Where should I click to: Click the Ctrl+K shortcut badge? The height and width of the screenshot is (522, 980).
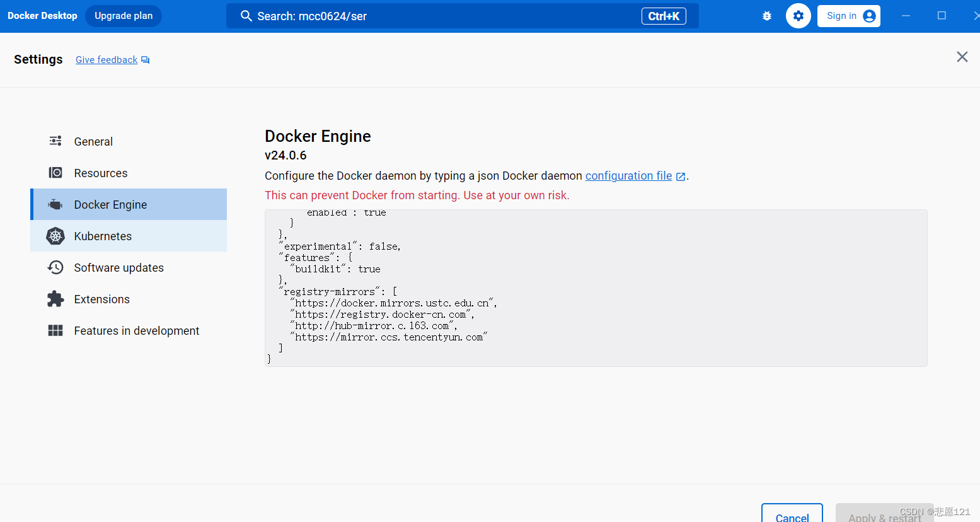click(664, 16)
